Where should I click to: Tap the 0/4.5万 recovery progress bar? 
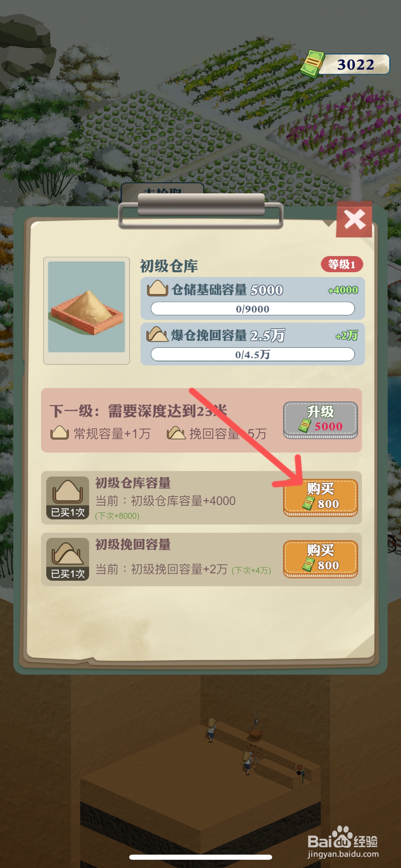point(253,354)
